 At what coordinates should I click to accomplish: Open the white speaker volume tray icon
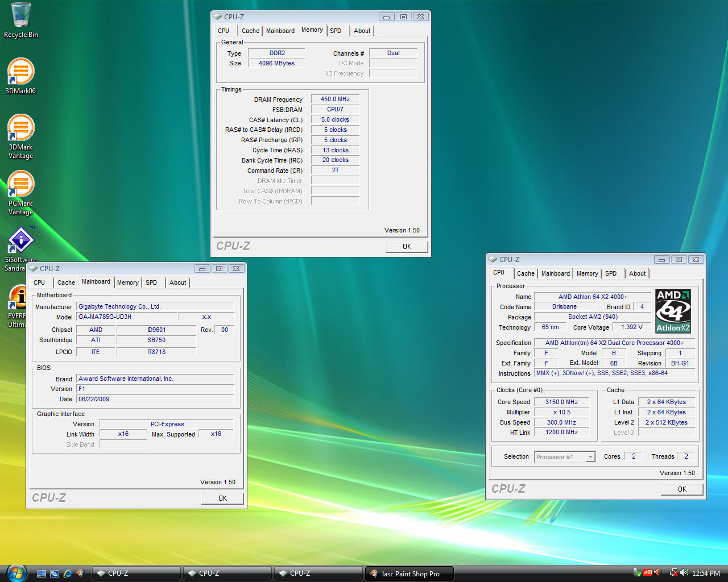[684, 573]
